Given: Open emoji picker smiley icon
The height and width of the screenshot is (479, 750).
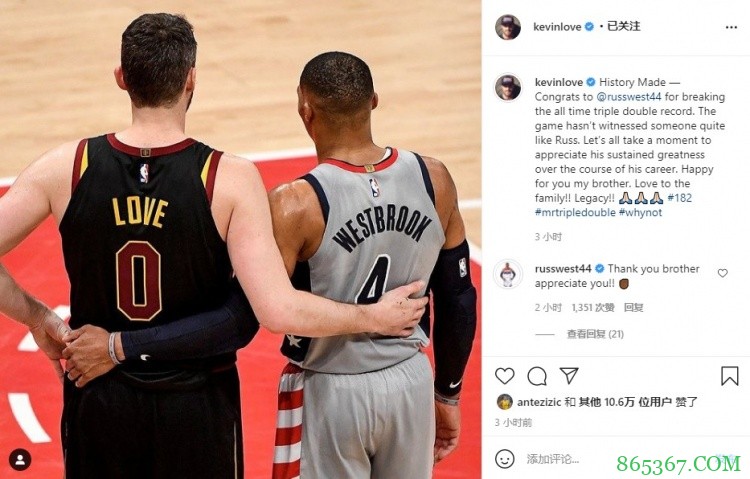Looking at the screenshot, I should tap(505, 459).
